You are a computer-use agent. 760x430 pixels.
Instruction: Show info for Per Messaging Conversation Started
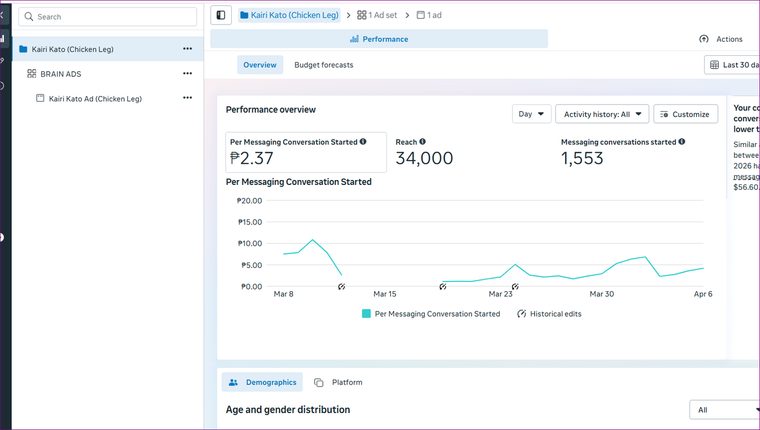click(363, 142)
